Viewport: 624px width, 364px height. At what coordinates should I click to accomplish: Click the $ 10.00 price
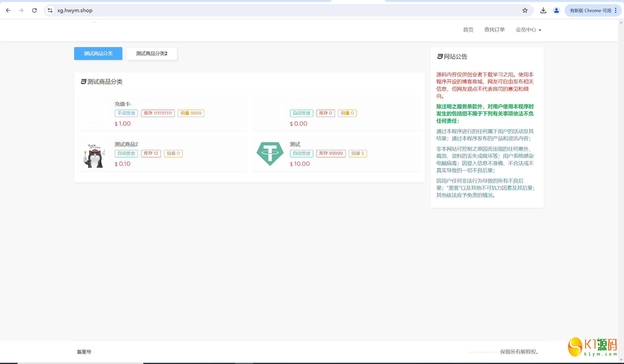coord(300,164)
